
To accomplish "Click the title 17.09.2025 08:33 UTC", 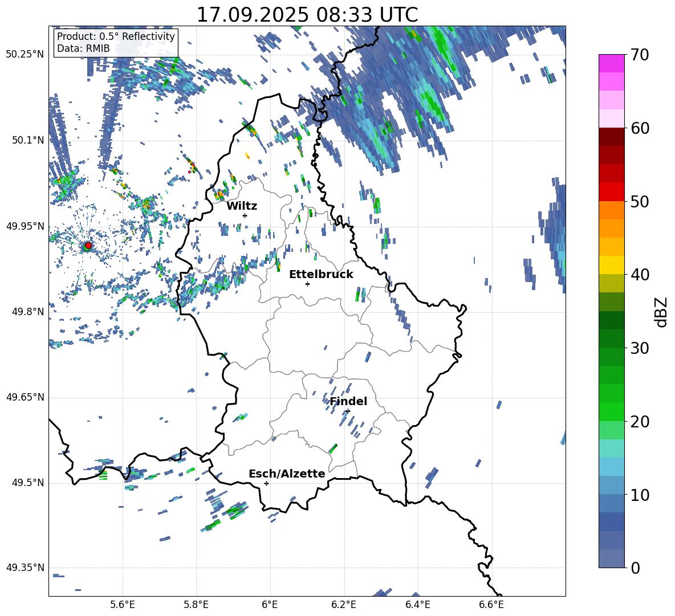I will click(307, 15).
